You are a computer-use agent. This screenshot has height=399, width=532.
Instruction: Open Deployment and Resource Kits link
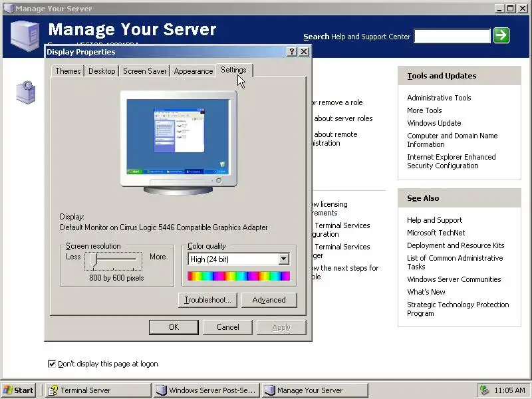click(x=456, y=245)
